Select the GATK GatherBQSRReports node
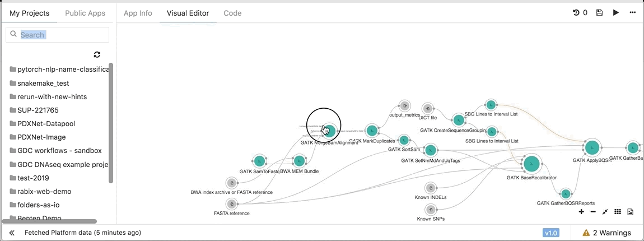Image resolution: width=644 pixels, height=241 pixels. (x=566, y=193)
